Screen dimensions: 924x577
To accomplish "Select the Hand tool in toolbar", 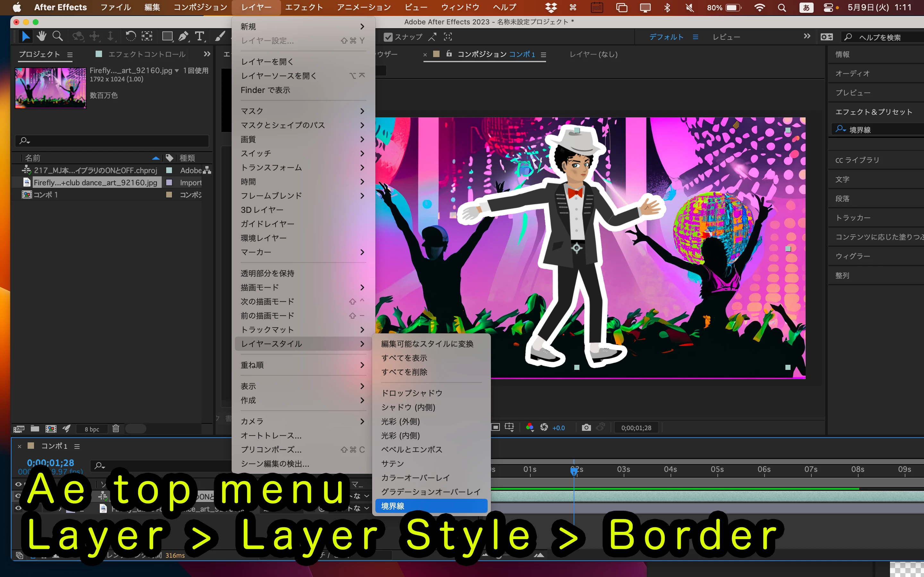I will click(41, 36).
